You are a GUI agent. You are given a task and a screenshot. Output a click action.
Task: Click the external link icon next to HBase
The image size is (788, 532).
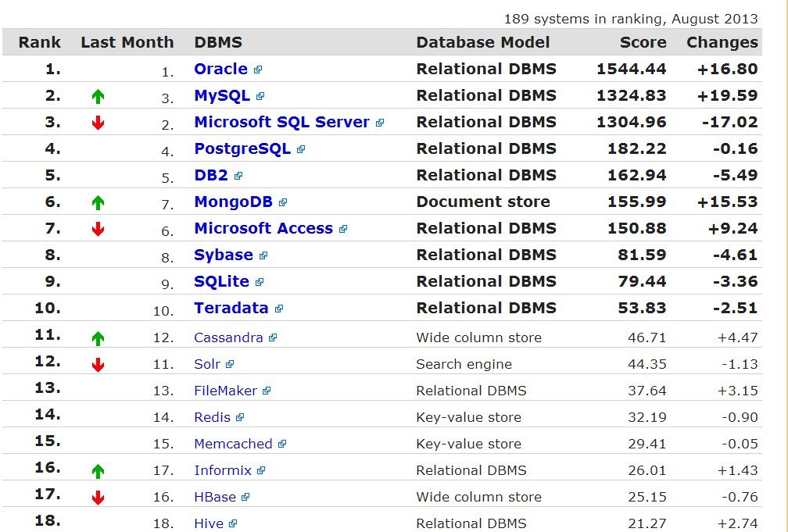(245, 498)
